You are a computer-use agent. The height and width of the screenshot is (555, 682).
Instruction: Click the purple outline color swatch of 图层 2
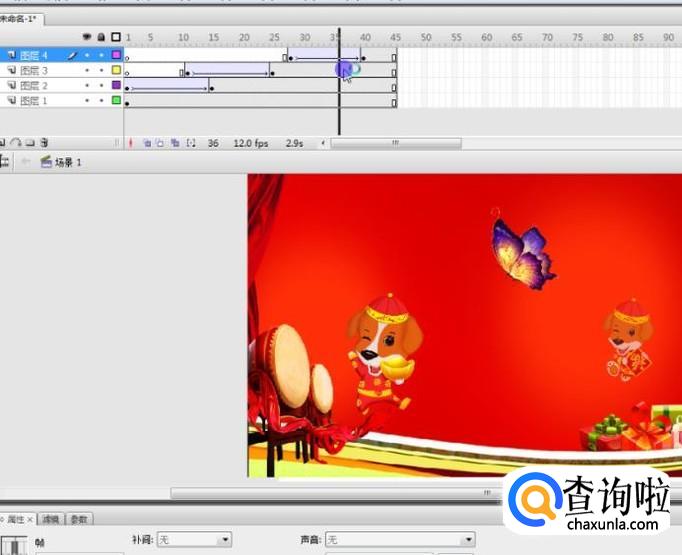tap(116, 85)
